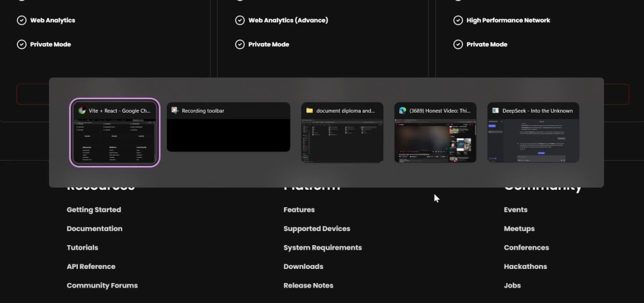Go to Downloads footer link

303,266
